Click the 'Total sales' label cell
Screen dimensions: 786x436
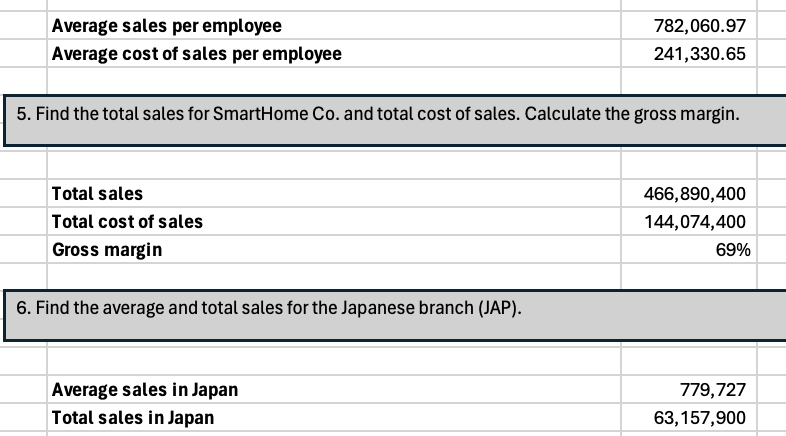[x=97, y=194]
